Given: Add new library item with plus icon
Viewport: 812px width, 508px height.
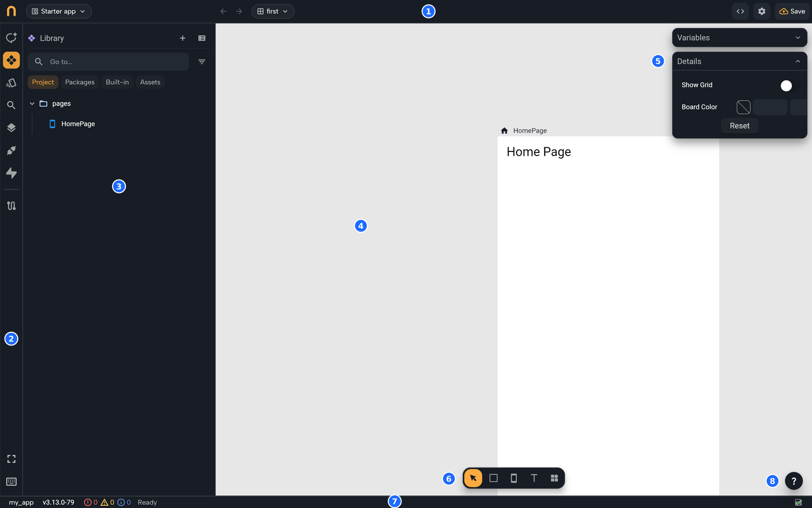Looking at the screenshot, I should [x=183, y=38].
